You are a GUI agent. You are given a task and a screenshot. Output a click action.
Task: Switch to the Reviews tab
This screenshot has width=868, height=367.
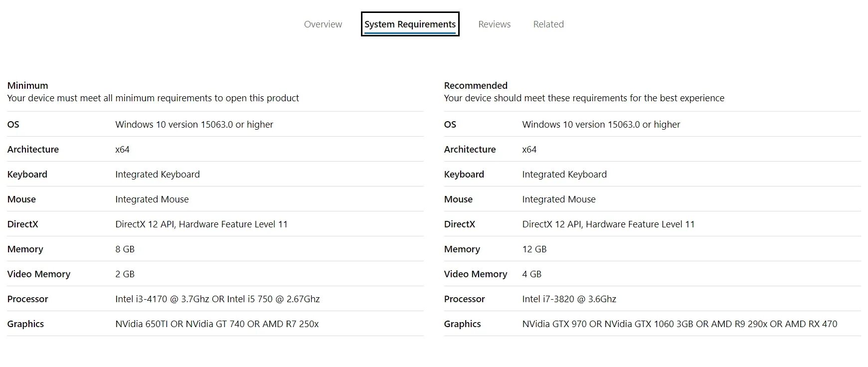pos(494,24)
